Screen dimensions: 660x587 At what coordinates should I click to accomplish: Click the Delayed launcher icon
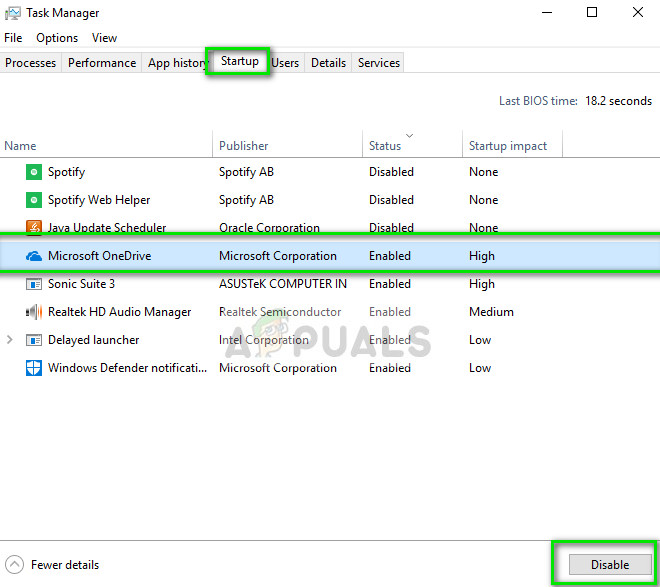tap(33, 340)
